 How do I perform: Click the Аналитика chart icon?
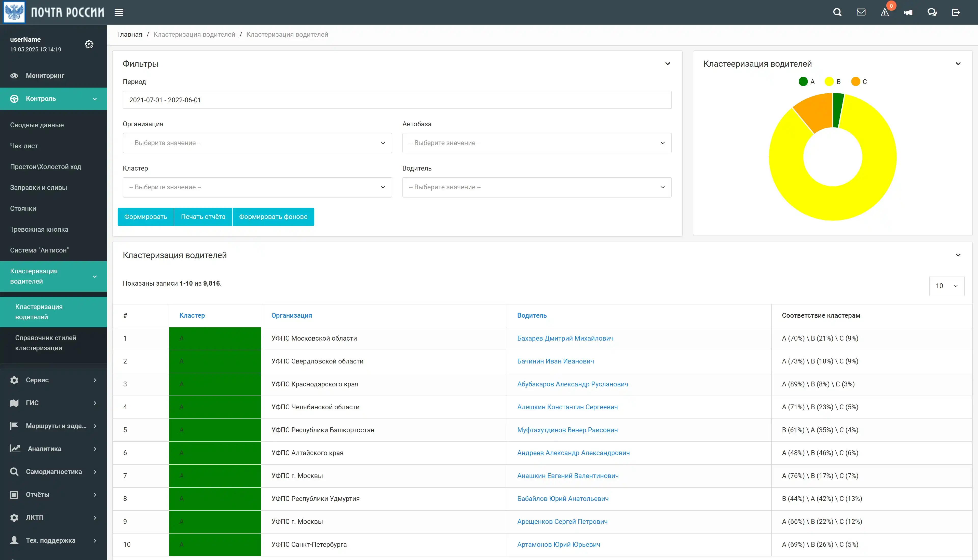click(x=15, y=449)
